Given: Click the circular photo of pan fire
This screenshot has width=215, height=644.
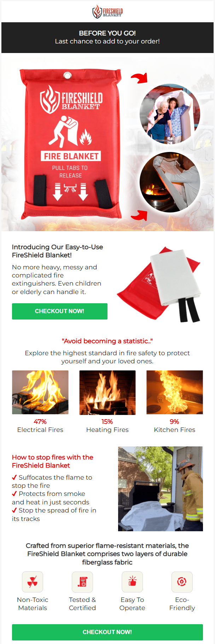Looking at the screenshot, I should [170, 182].
